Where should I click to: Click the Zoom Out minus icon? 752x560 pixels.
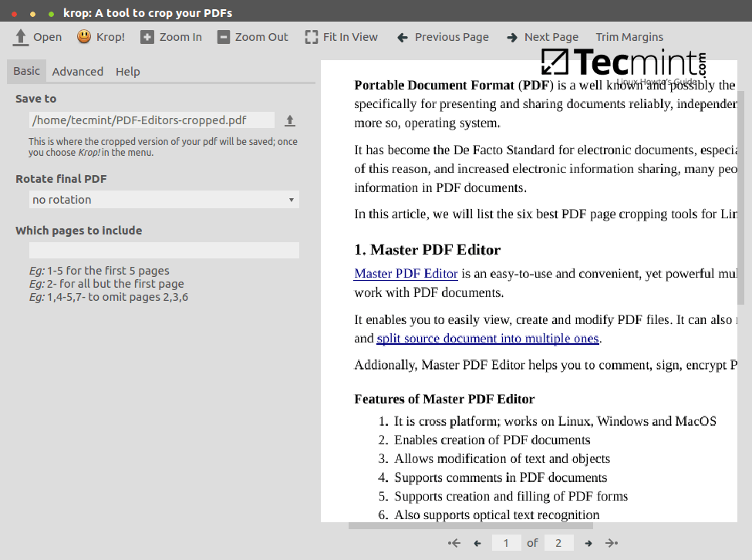[224, 37]
